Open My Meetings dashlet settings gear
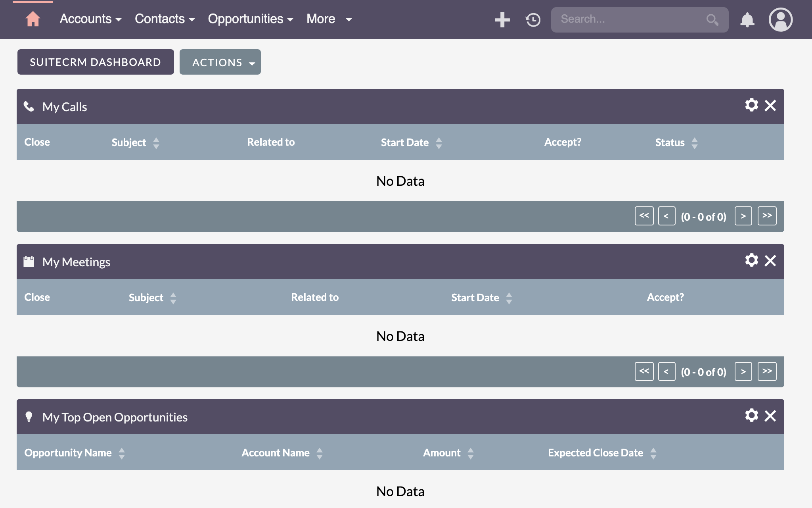This screenshot has height=508, width=812. click(x=751, y=260)
